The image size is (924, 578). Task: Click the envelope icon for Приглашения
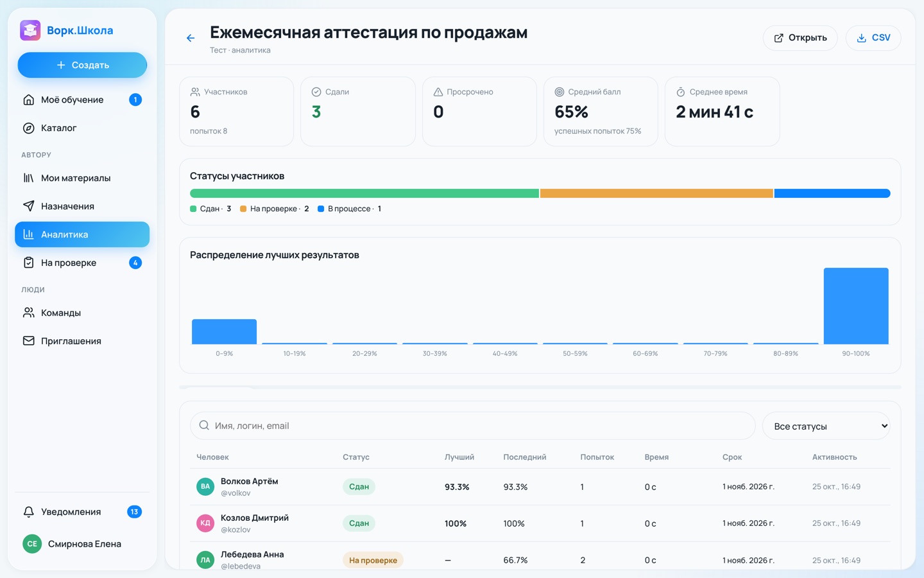click(x=29, y=341)
